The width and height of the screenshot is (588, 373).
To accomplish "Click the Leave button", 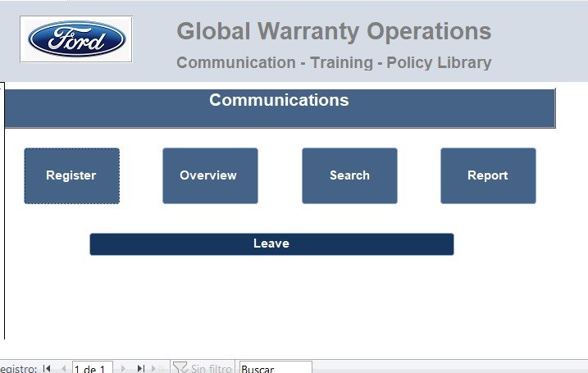I will point(271,244).
